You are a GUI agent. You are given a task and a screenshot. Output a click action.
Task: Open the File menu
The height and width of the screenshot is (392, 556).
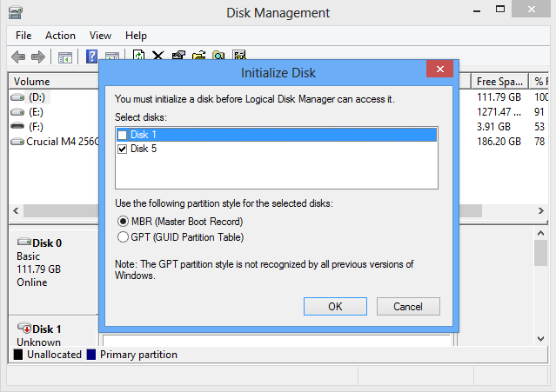point(23,36)
